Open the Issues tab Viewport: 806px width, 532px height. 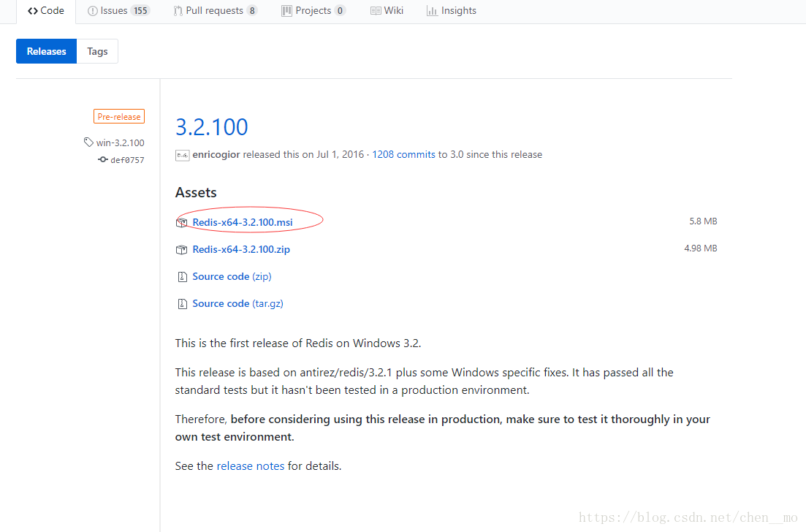coord(118,11)
